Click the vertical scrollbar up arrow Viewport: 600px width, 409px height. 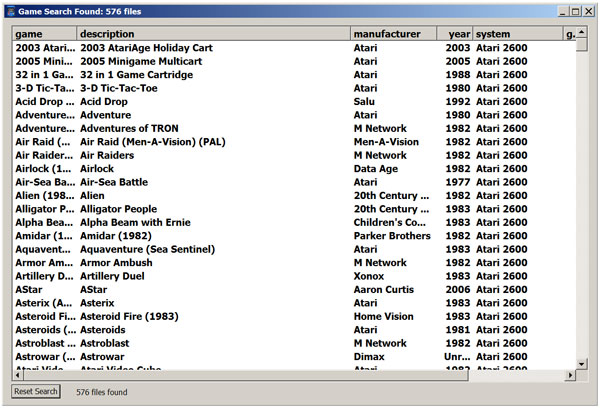click(x=582, y=34)
